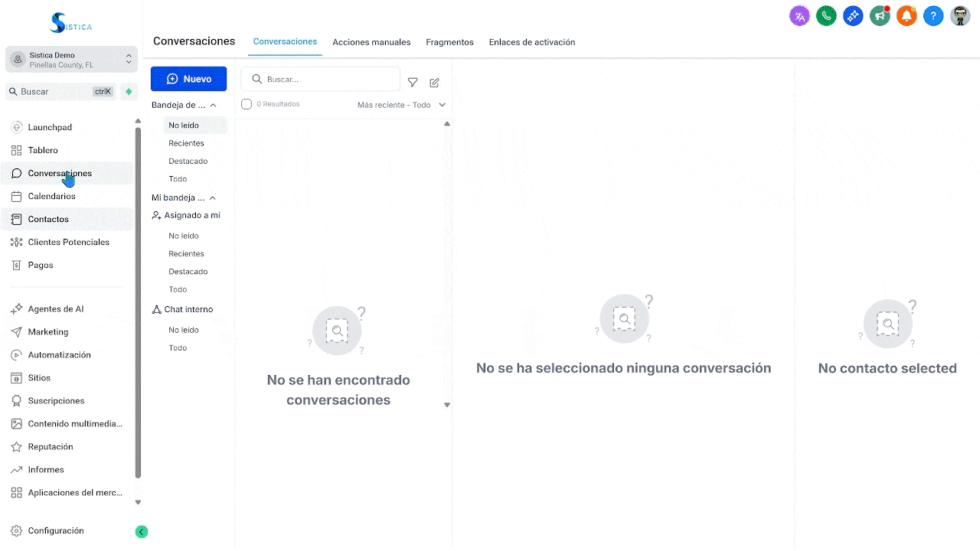Click the Sistica logo

click(x=70, y=23)
